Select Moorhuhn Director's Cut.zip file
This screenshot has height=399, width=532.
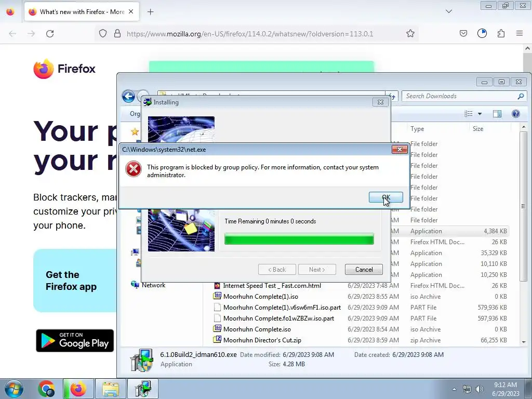[262, 340]
